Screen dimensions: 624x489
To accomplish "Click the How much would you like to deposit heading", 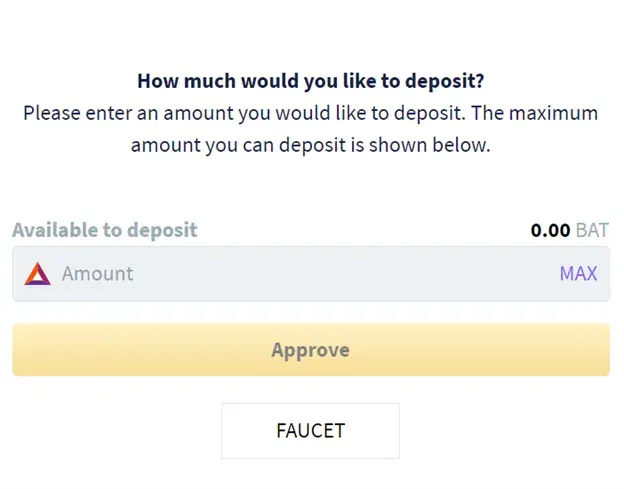I will (x=311, y=81).
